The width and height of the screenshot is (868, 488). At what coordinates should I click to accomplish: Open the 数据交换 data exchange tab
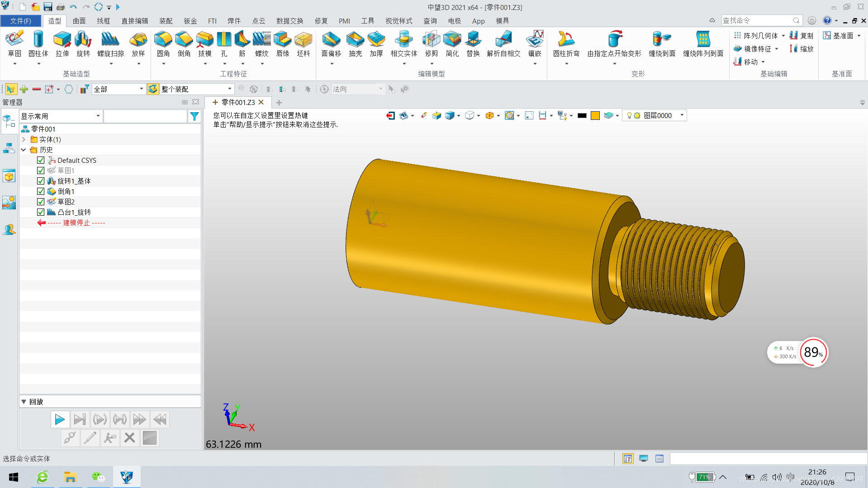coord(290,21)
